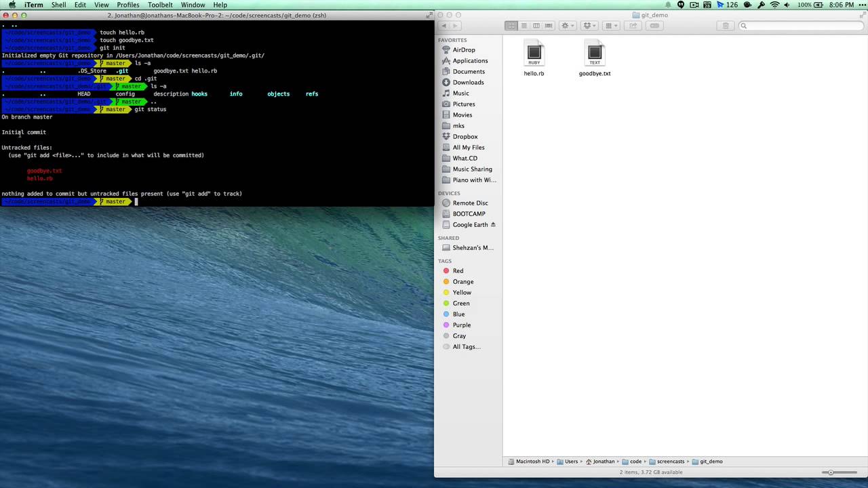Eject the Google Earth disk image
Viewport: 868px width, 488px height.
tap(493, 224)
